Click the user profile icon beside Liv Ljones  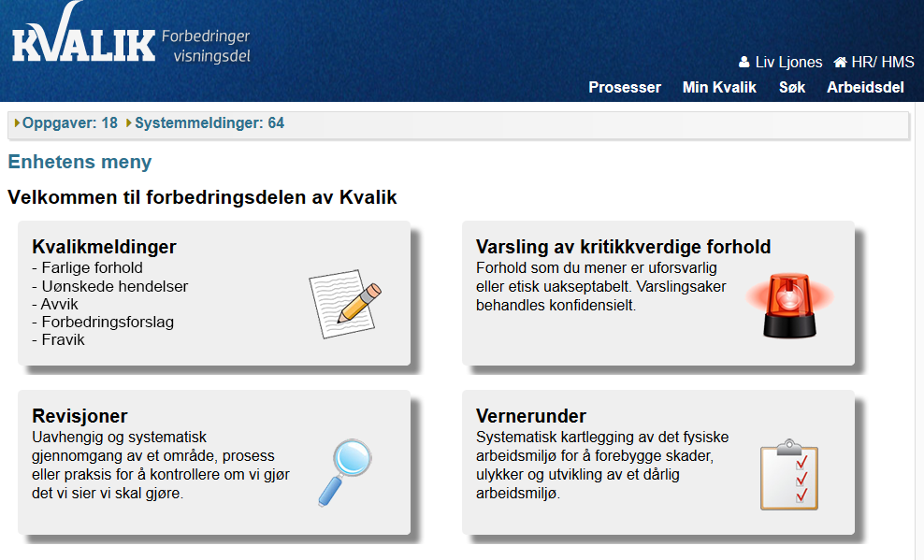coord(744,62)
